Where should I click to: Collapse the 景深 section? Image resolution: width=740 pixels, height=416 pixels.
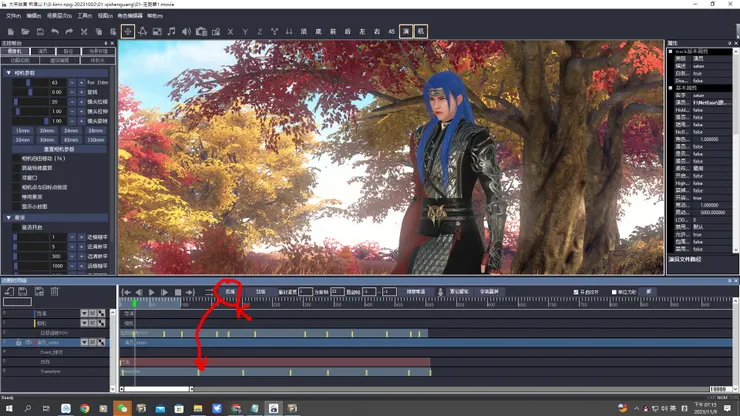(x=8, y=218)
